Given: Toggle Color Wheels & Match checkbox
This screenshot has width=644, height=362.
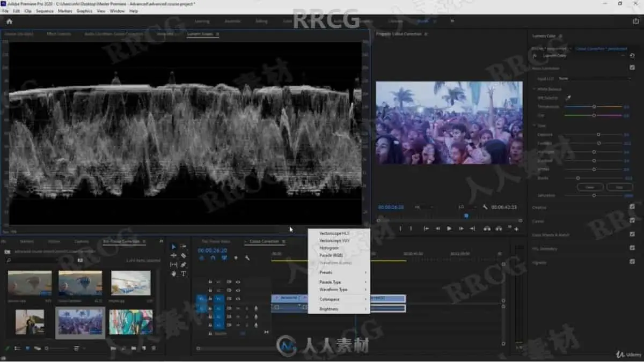Looking at the screenshot, I should point(632,234).
